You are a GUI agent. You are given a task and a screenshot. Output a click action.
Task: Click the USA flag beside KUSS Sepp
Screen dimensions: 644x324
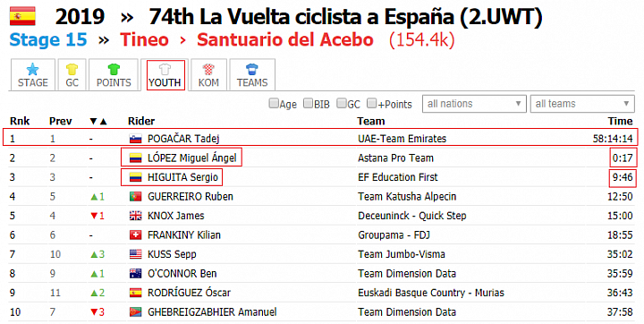[x=136, y=254]
